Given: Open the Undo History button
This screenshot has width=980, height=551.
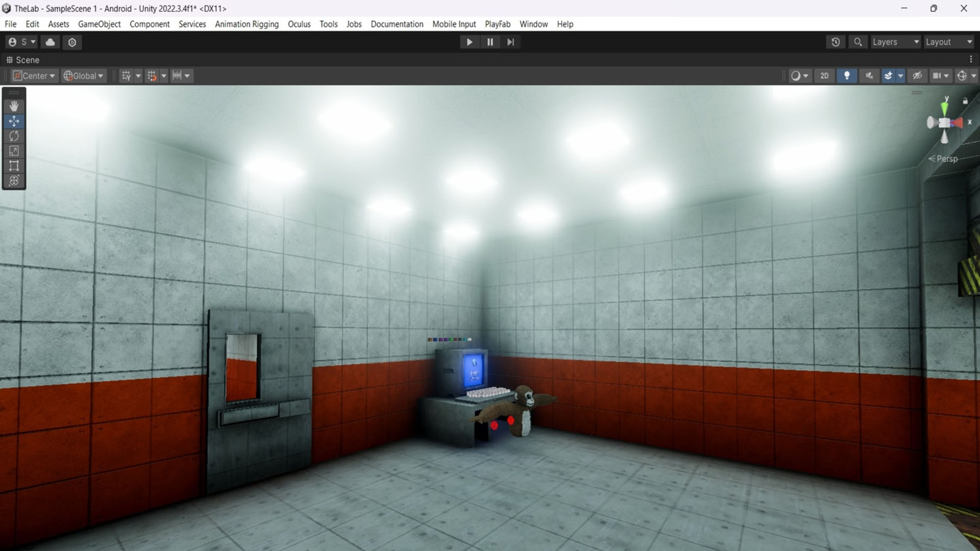Looking at the screenshot, I should click(836, 42).
